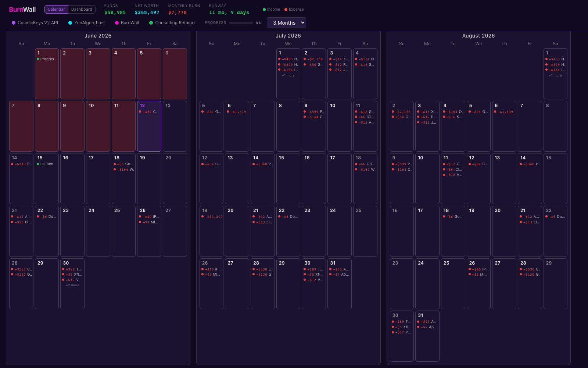Select the July 15 day cell

288,179
